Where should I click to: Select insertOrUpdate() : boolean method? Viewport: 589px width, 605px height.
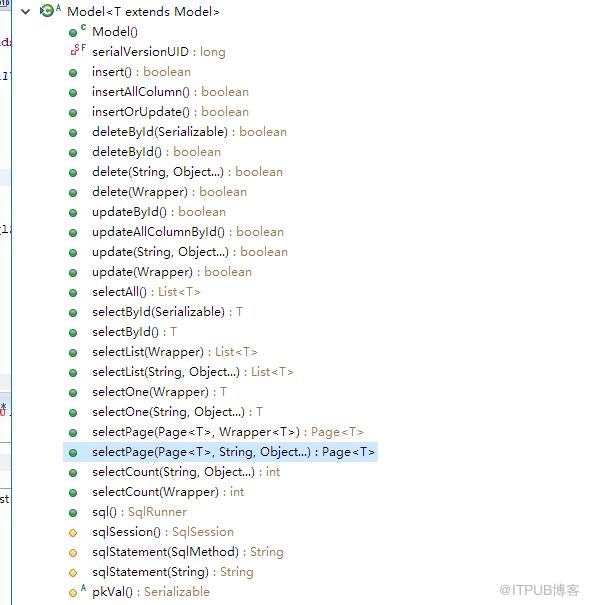click(170, 112)
